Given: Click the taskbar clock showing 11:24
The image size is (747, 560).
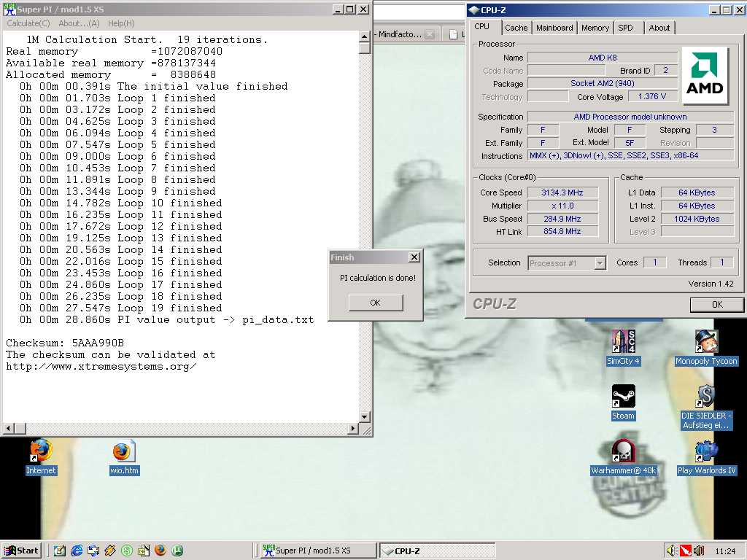Looking at the screenshot, I should tap(725, 551).
